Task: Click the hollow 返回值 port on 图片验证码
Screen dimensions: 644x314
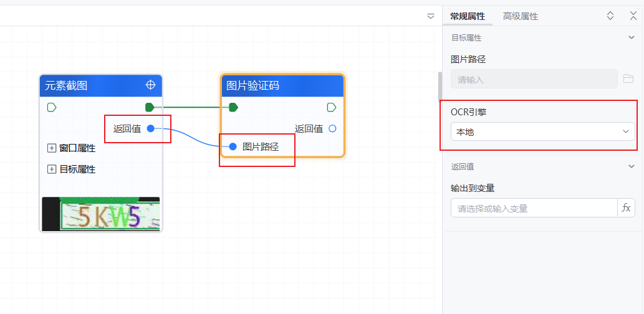Action: pyautogui.click(x=332, y=128)
